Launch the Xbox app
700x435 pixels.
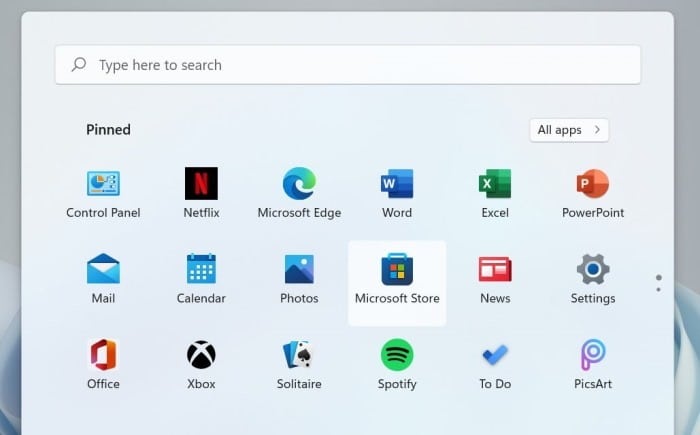(201, 365)
